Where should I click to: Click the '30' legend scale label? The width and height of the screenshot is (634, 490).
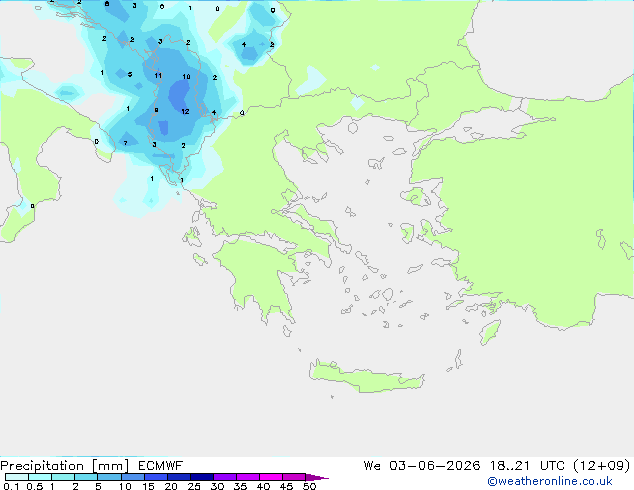[x=217, y=486]
